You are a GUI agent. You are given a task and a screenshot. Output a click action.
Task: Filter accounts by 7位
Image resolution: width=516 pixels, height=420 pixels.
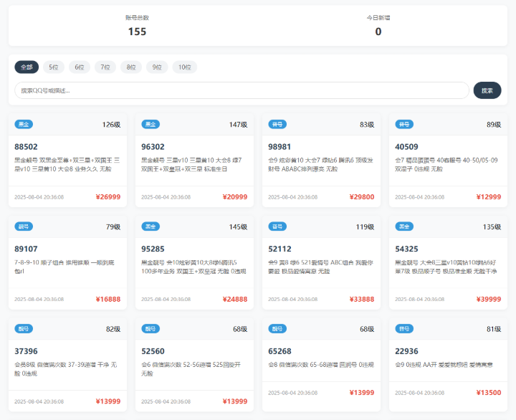(105, 67)
